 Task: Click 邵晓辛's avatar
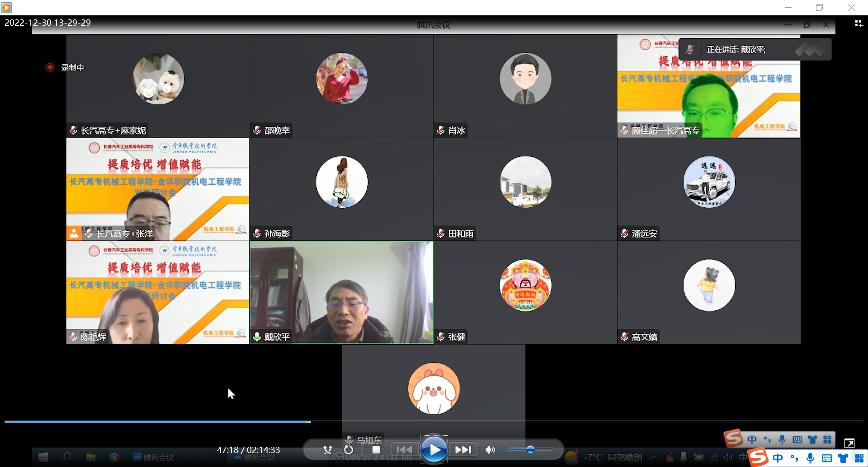[341, 79]
